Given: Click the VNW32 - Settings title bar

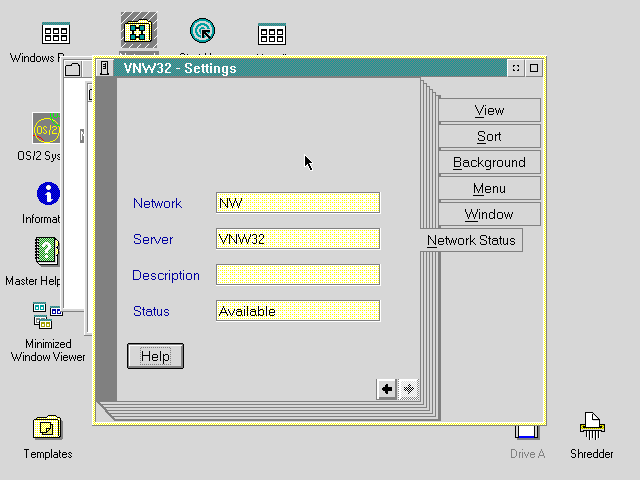Looking at the screenshot, I should 309,68.
